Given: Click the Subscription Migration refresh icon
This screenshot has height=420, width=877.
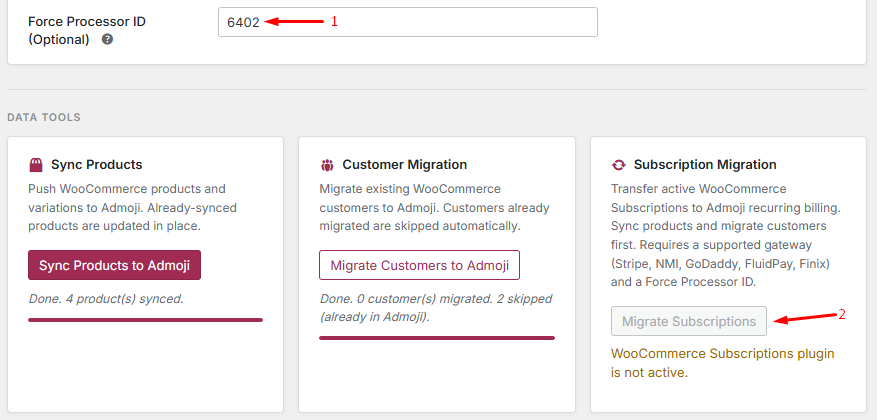Looking at the screenshot, I should tap(619, 165).
